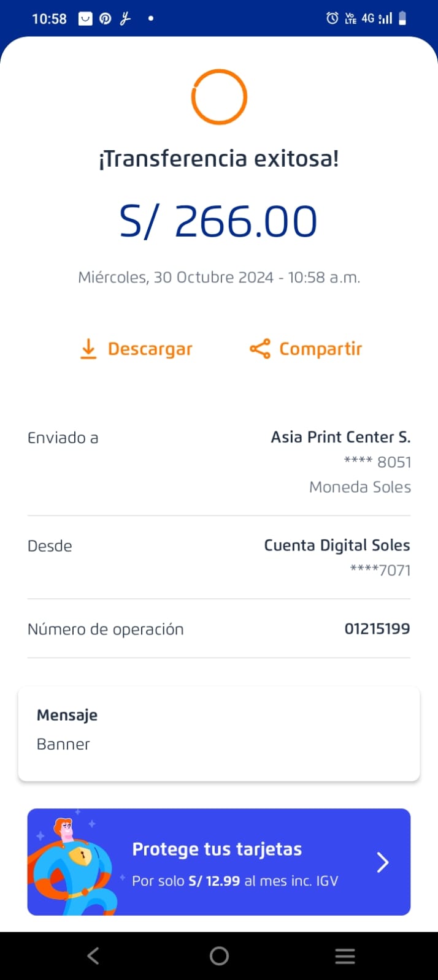This screenshot has height=980, width=438.
Task: Select the operation number 01215199
Action: tap(377, 629)
